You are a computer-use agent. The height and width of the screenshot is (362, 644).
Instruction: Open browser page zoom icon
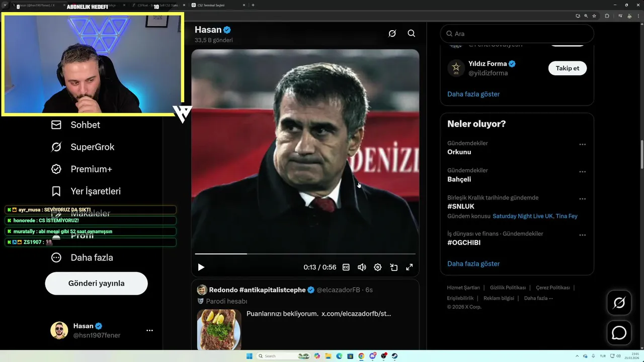point(586,16)
